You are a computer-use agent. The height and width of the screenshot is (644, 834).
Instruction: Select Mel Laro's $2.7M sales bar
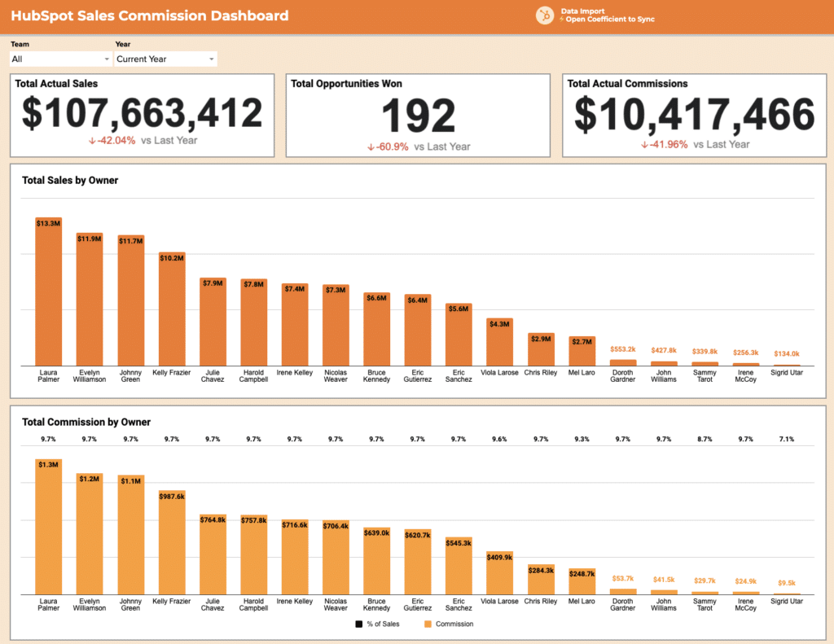(x=582, y=351)
